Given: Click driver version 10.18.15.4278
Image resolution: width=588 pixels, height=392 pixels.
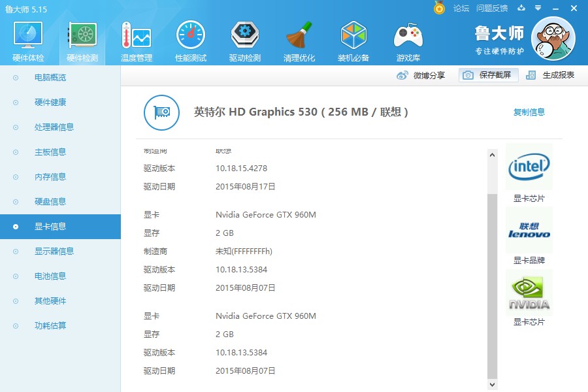Looking at the screenshot, I should pyautogui.click(x=241, y=169).
